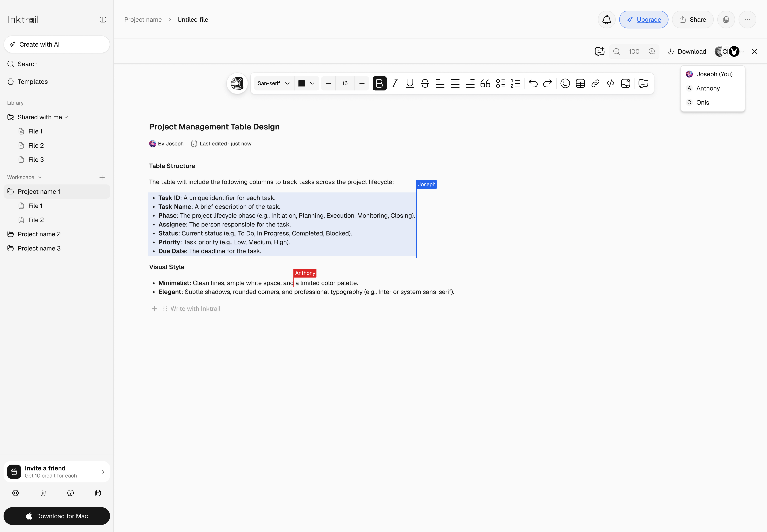Click the redo arrow icon
The image size is (767, 532).
[548, 83]
